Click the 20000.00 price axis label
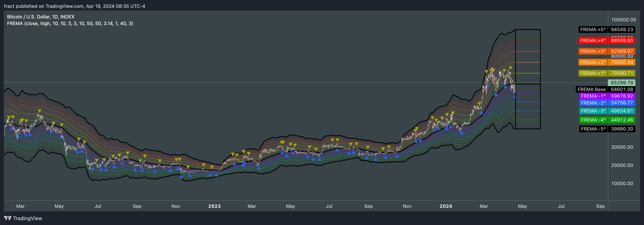Image resolution: width=644 pixels, height=225 pixels. [x=622, y=165]
